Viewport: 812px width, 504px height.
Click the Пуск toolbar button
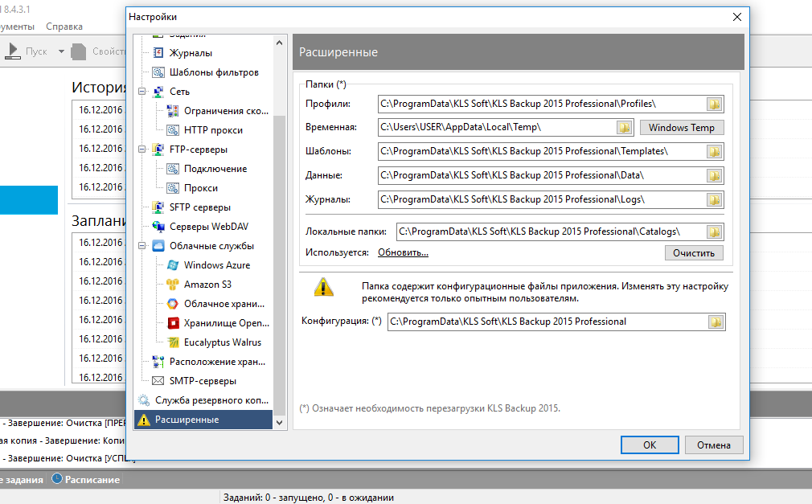tap(27, 51)
